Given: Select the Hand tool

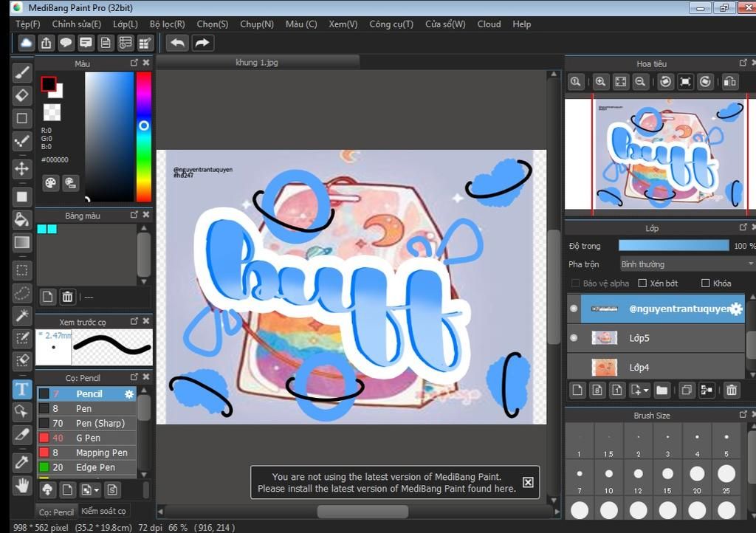Looking at the screenshot, I should point(21,485).
